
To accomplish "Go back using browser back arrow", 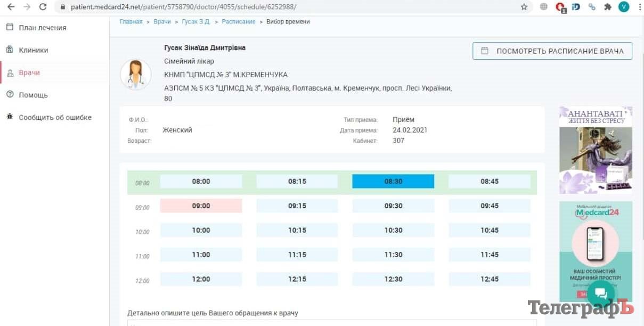I will click(x=11, y=7).
